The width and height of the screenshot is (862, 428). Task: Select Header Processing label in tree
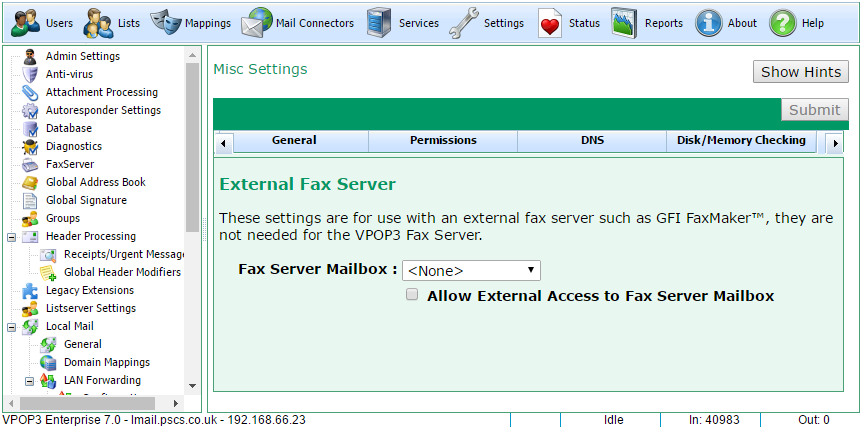tap(91, 236)
